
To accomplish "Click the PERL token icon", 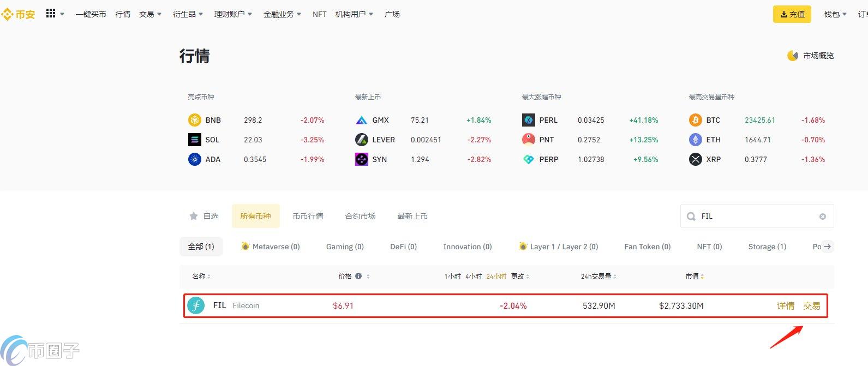I will tap(529, 120).
